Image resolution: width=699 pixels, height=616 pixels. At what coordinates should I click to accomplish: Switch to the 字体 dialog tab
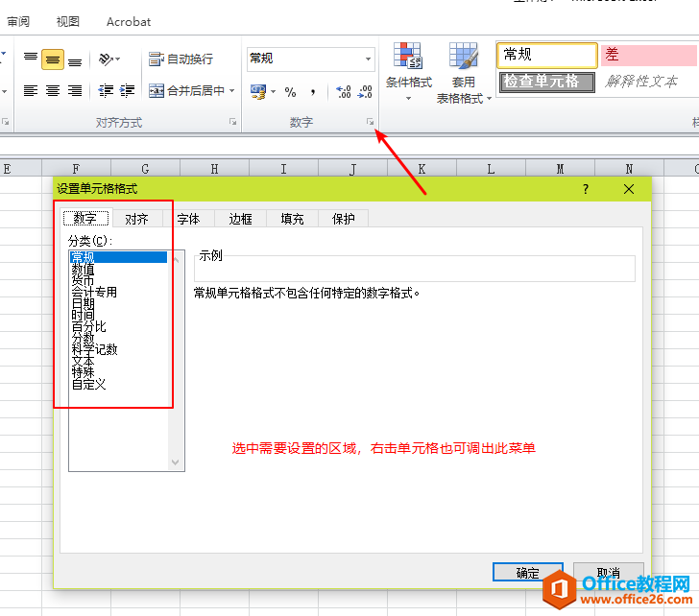(188, 219)
